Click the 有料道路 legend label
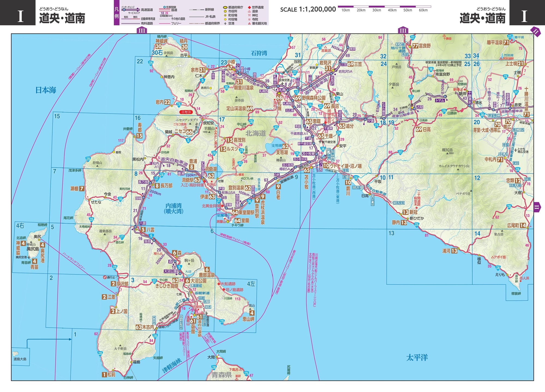This screenshot has height=392, width=545. (x=147, y=23)
